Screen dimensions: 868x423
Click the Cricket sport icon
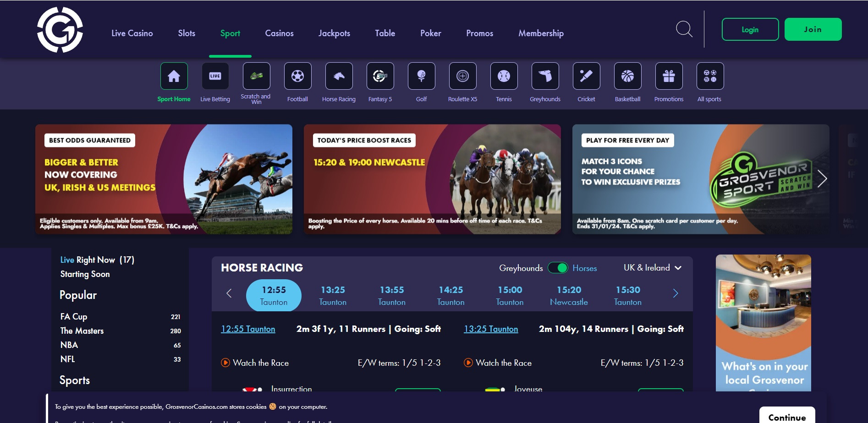click(x=586, y=76)
